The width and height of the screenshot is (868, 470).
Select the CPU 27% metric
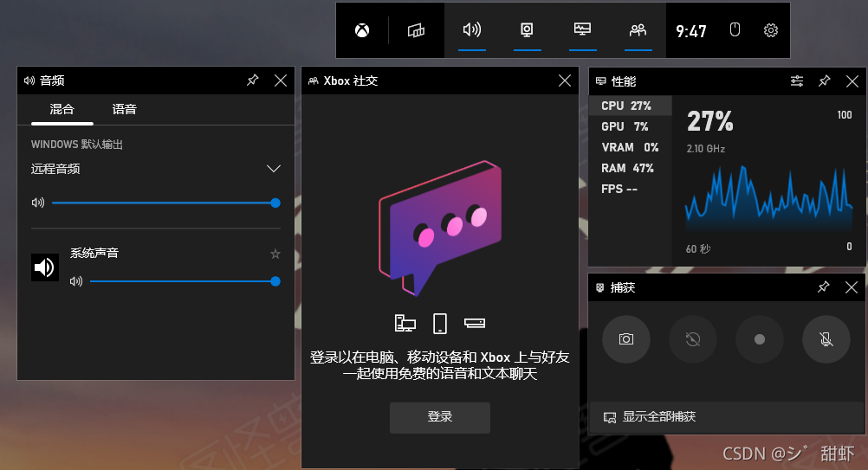[631, 106]
